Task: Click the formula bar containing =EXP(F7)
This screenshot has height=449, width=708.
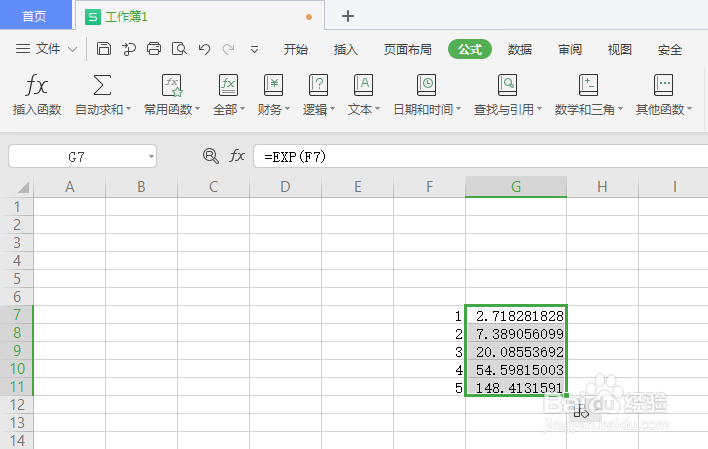Action: 480,156
